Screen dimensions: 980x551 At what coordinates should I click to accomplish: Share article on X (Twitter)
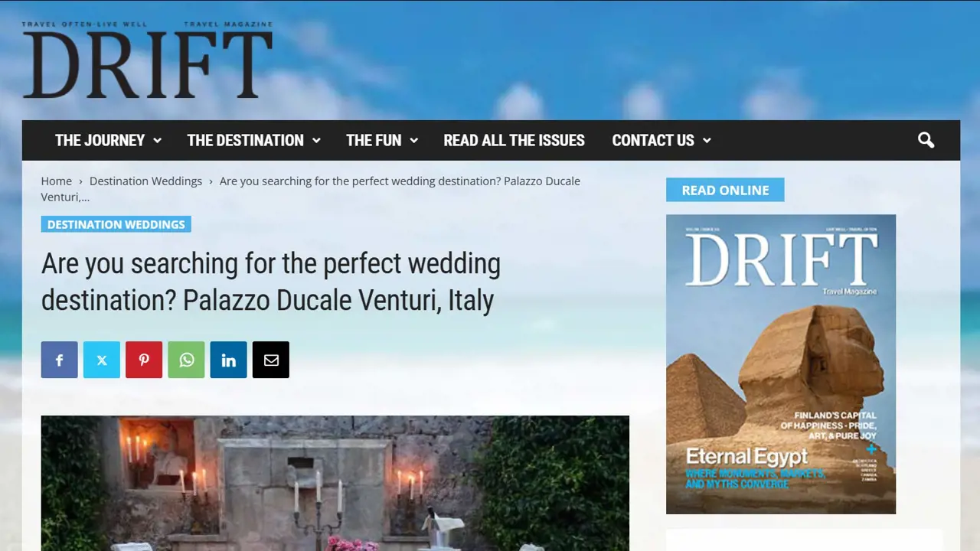tap(102, 360)
